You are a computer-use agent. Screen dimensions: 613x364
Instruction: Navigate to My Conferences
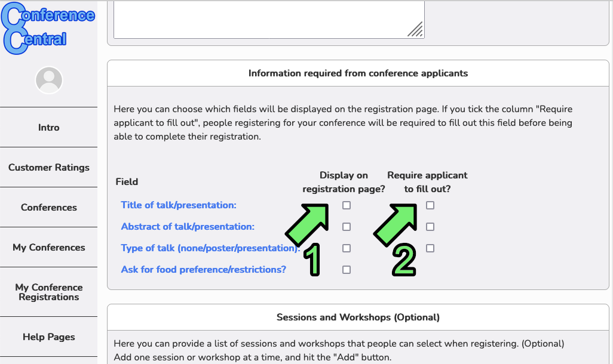[x=48, y=247]
